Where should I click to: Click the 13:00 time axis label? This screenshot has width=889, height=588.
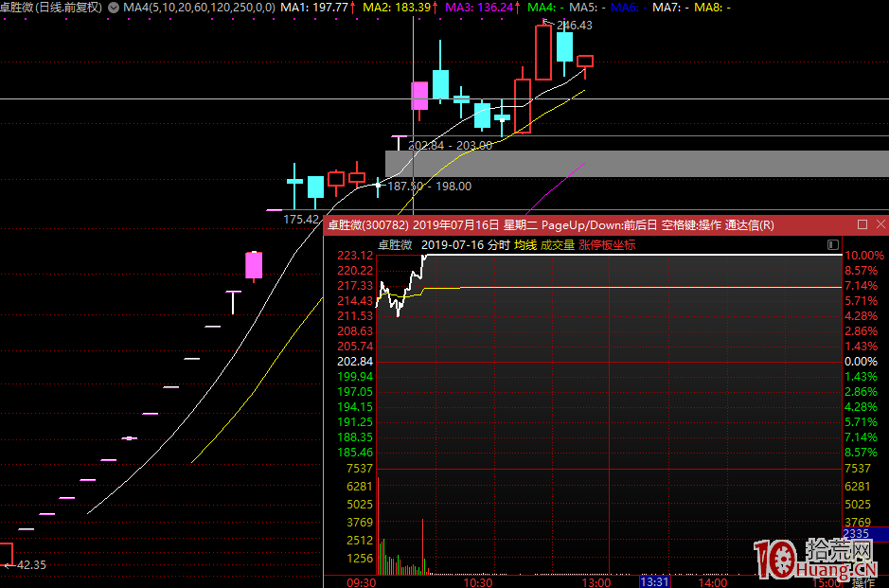[596, 582]
